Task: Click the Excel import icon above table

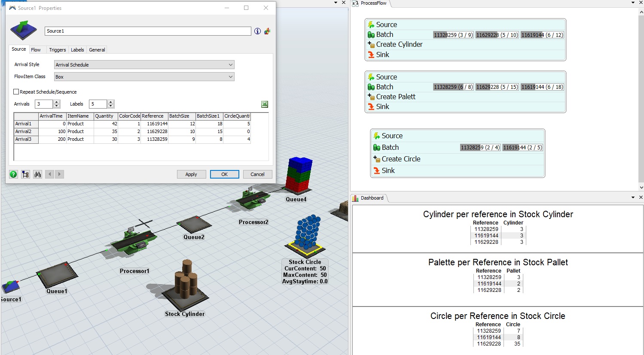Action: point(265,104)
